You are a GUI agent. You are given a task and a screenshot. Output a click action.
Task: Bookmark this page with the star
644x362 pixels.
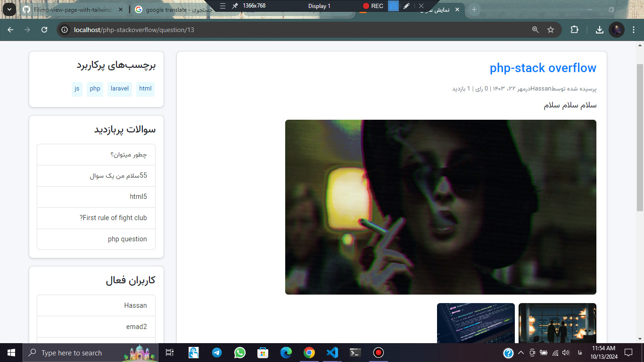click(551, 30)
